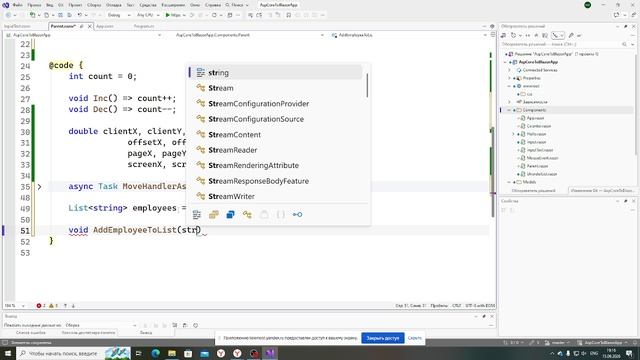Click the Undo toolbar icon

[80, 15]
